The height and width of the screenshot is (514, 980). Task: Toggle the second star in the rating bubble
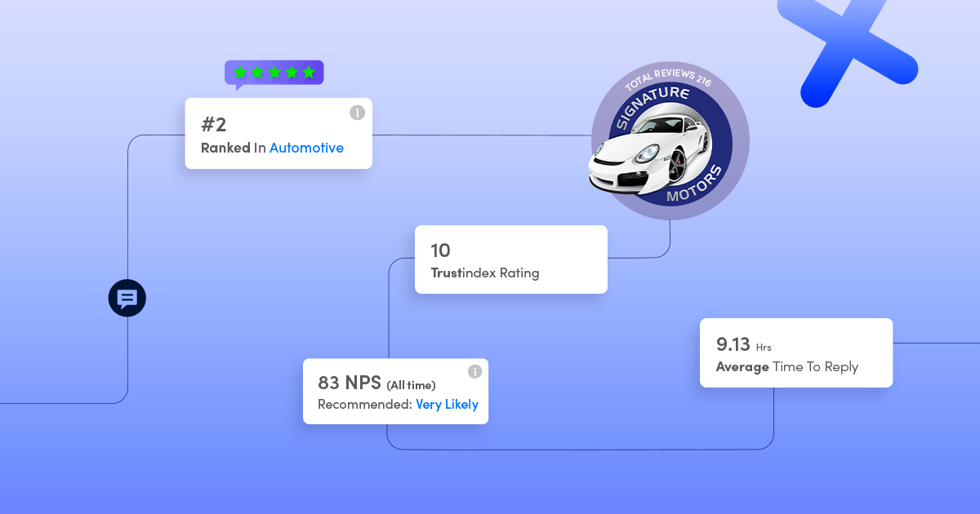click(259, 72)
